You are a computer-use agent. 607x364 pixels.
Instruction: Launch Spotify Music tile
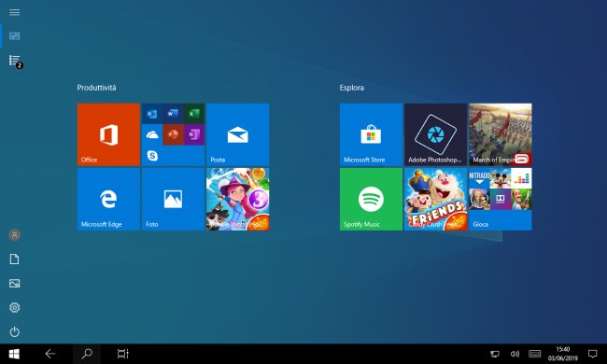click(x=372, y=199)
